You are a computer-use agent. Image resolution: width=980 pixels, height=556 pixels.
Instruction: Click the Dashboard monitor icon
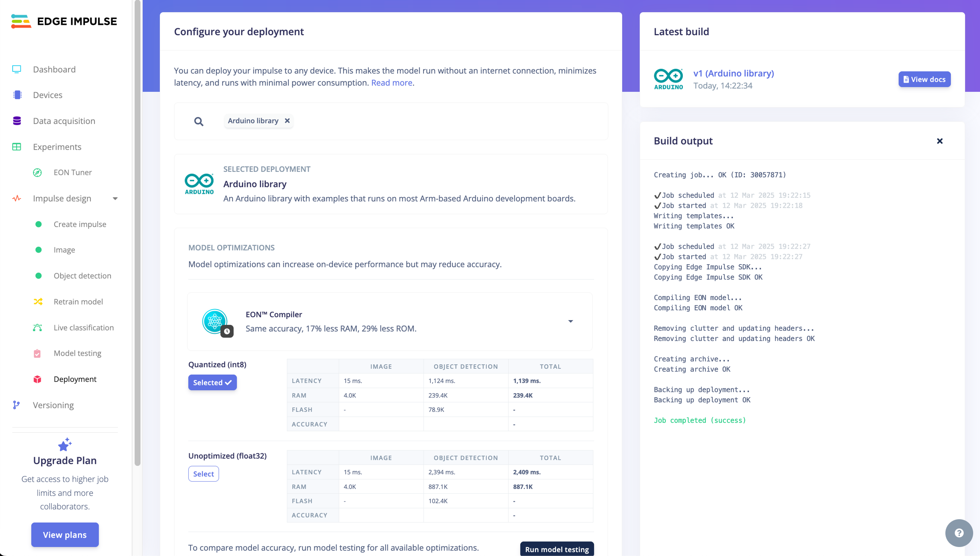16,69
